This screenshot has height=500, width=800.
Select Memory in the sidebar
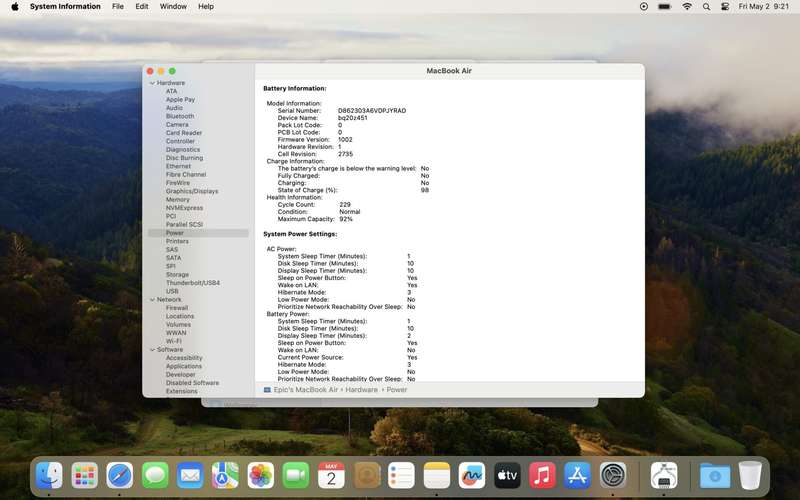click(178, 199)
